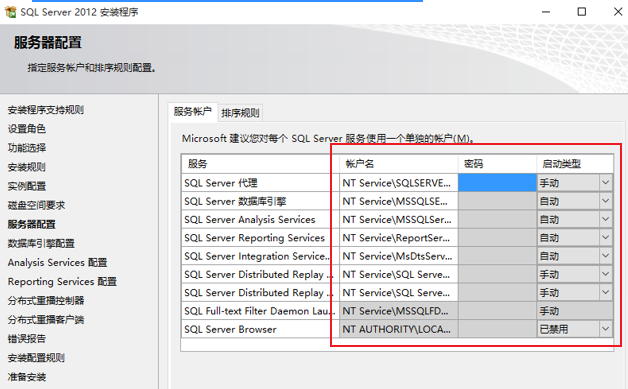Click account name NT Service\MSSQLSE...

pyautogui.click(x=399, y=201)
